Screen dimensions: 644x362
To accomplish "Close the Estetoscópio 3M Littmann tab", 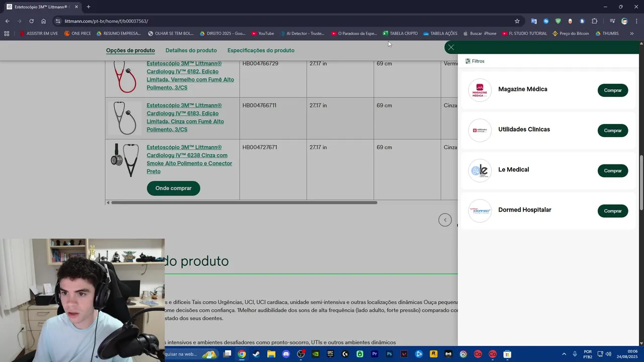I will click(76, 7).
